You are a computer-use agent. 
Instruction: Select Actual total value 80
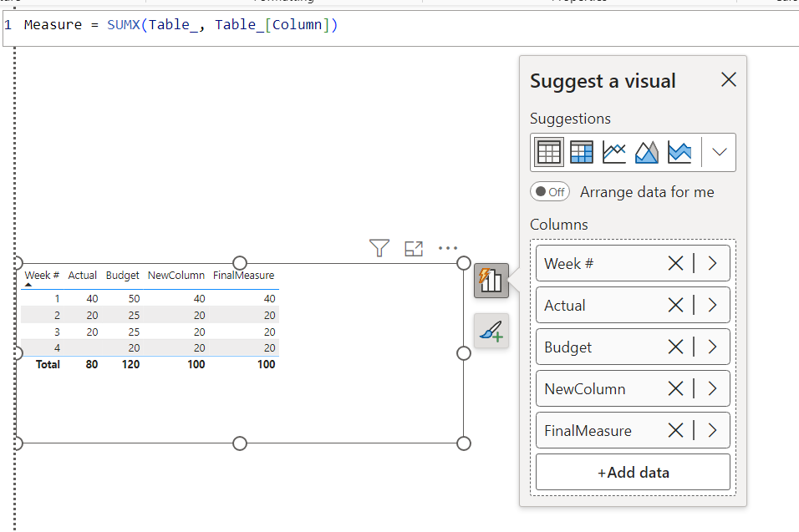92,364
